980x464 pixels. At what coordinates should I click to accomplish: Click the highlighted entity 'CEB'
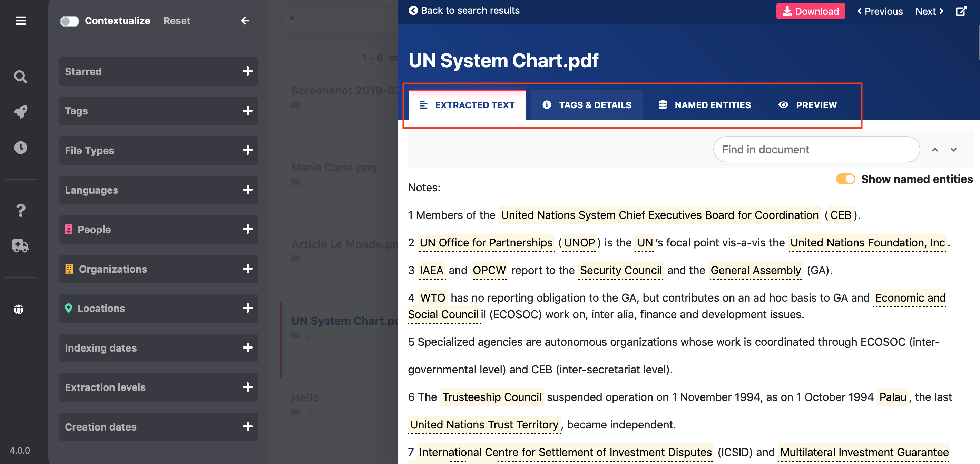coord(840,215)
